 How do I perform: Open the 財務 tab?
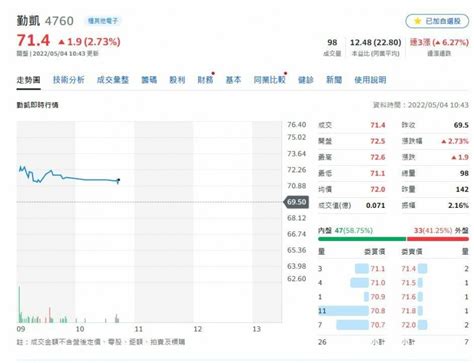[x=205, y=80]
